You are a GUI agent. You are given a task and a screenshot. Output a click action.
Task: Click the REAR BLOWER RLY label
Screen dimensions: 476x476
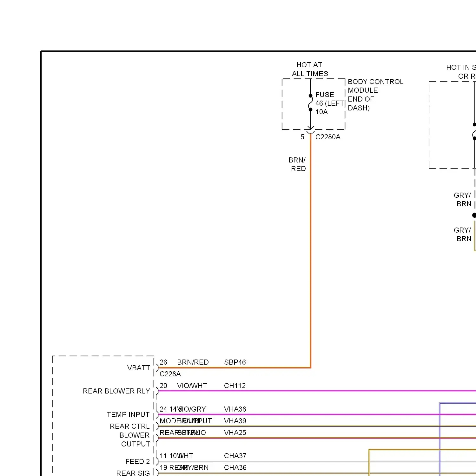coord(116,391)
